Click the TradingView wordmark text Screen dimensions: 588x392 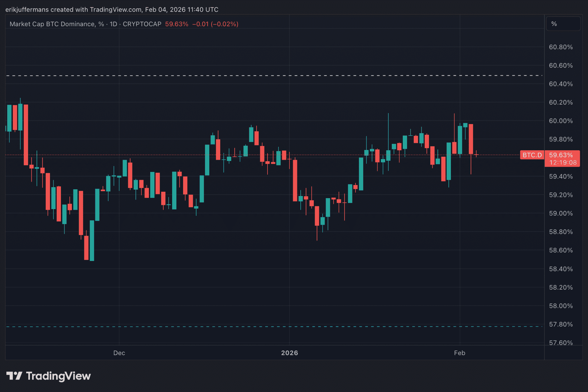tap(58, 376)
